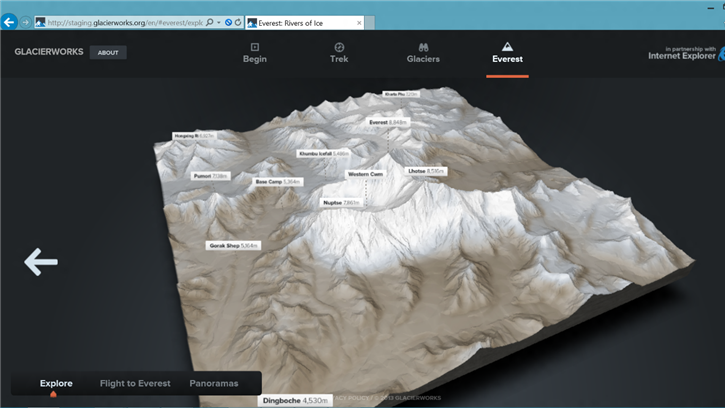725x408 pixels.
Task: Click the large left arrow icon
Action: [41, 262]
